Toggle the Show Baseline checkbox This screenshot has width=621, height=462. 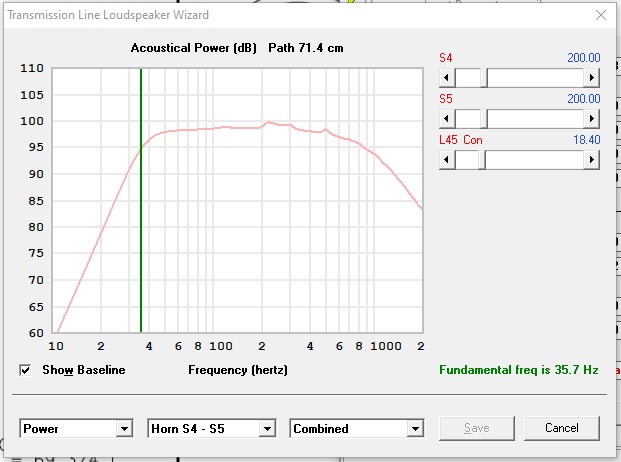[25, 371]
